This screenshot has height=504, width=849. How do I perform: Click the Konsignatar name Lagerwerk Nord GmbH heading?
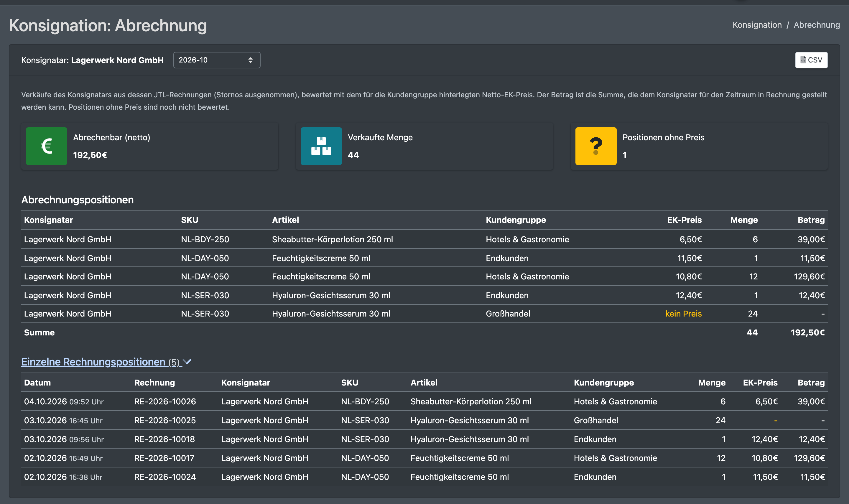117,60
